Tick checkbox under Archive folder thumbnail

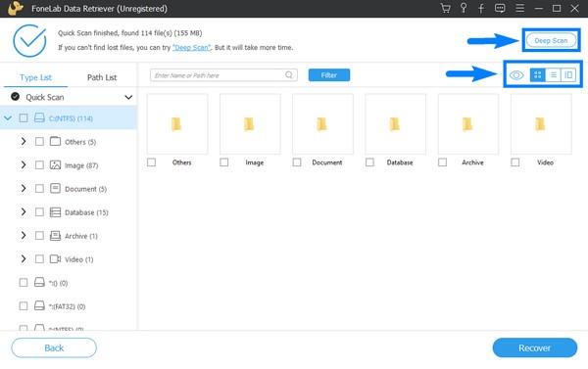[442, 162]
